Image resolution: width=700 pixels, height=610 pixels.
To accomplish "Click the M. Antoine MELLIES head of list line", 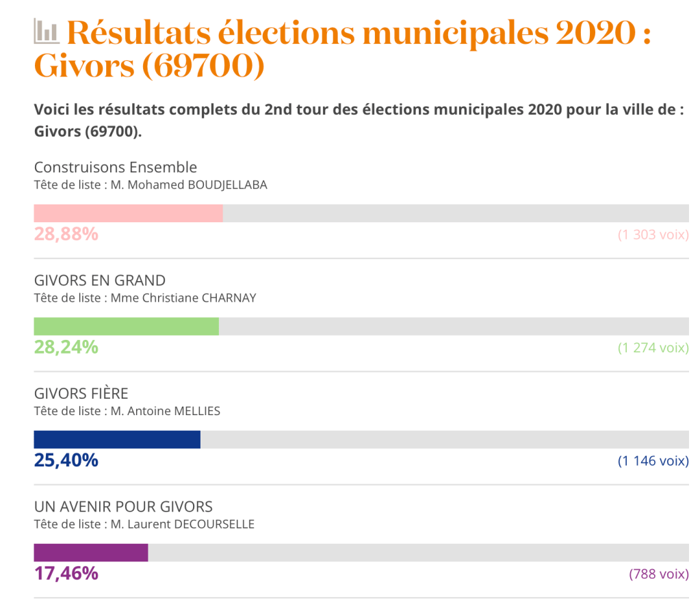I will (127, 411).
